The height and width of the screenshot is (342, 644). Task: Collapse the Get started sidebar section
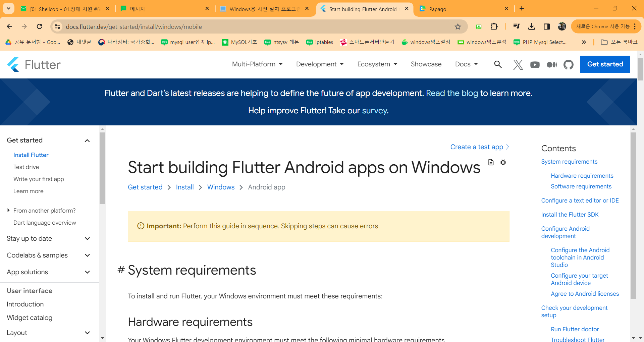[87, 140]
